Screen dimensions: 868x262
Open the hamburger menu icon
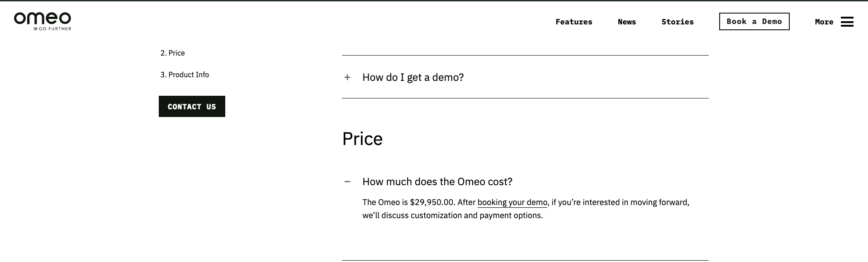(x=847, y=21)
